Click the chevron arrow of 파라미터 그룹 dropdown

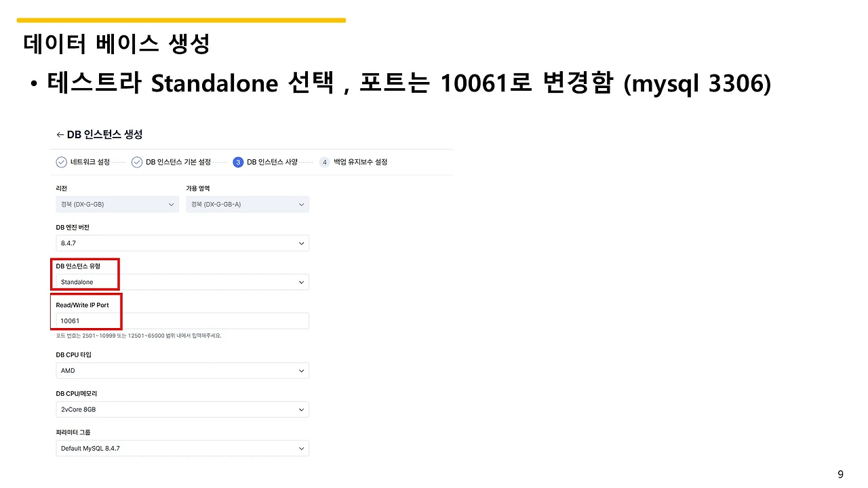point(301,449)
